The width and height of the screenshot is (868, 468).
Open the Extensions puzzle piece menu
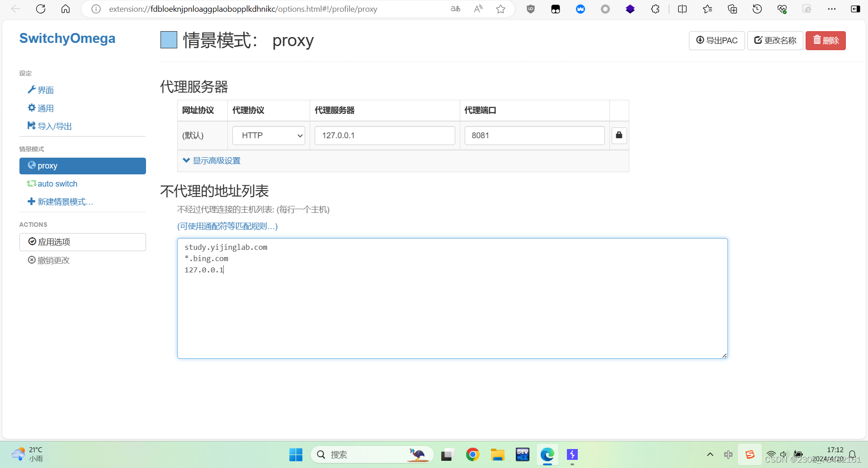pyautogui.click(x=655, y=9)
